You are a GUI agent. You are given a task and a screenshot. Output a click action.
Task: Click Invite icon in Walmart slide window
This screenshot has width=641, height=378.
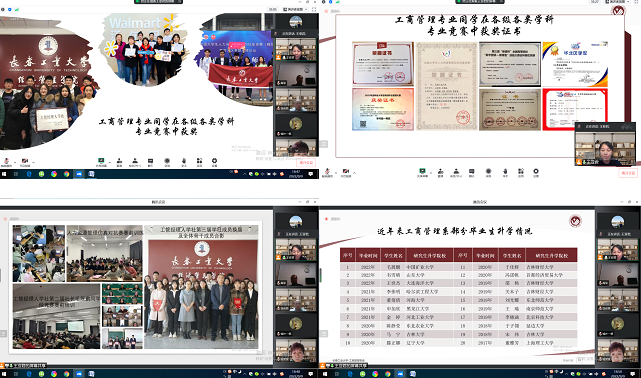tap(119, 162)
